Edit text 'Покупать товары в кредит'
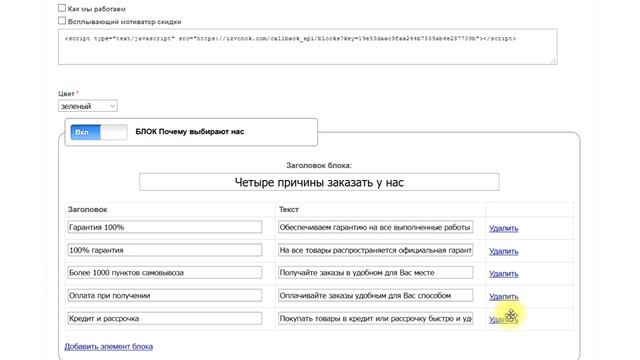The width and height of the screenshot is (640, 360). pos(376,318)
